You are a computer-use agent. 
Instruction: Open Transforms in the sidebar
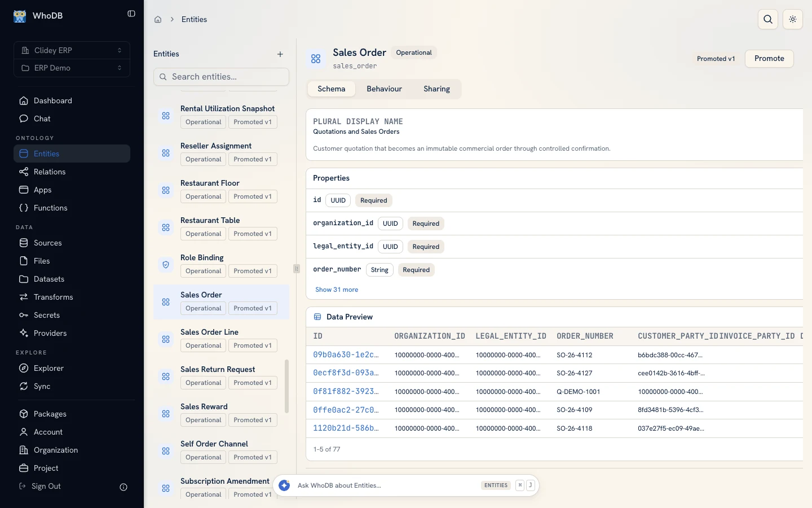pyautogui.click(x=72, y=297)
